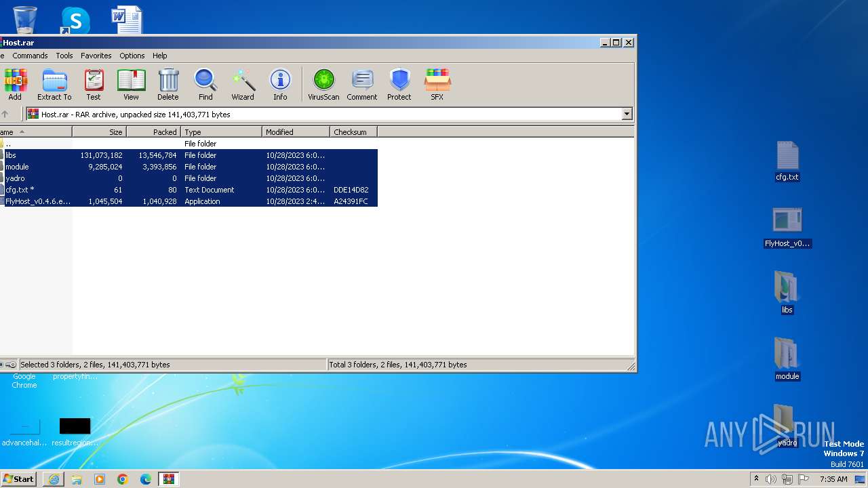Select the yadro folder row in archive

(x=189, y=178)
